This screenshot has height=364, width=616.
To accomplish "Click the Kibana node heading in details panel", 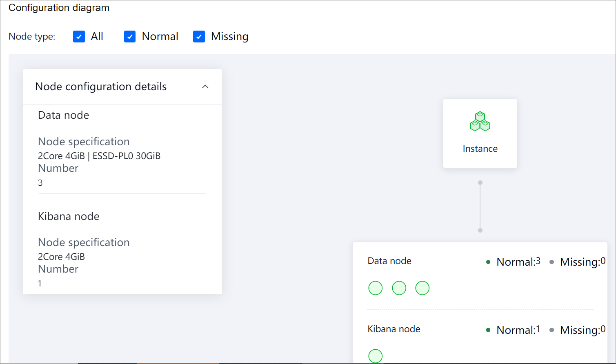I will 69,216.
